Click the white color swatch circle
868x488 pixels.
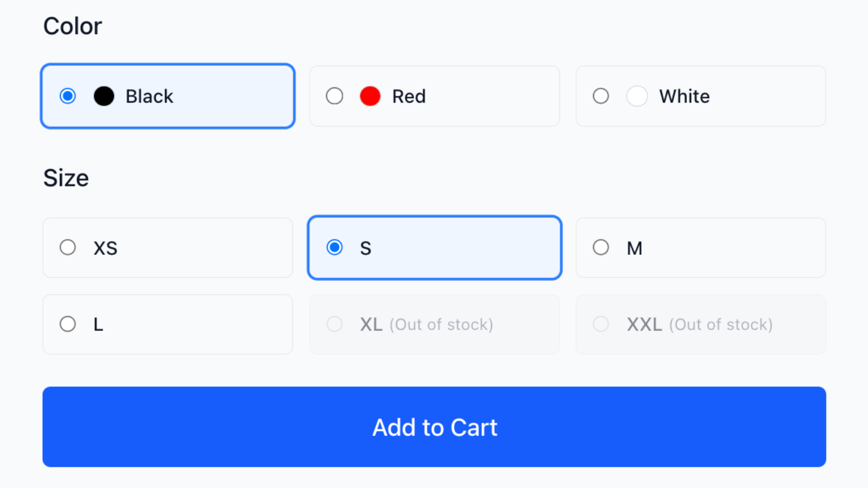pyautogui.click(x=637, y=97)
